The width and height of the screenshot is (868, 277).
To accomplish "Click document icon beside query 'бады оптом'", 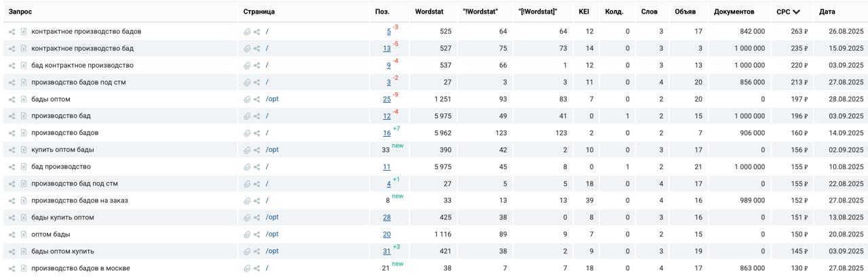I will (x=24, y=100).
